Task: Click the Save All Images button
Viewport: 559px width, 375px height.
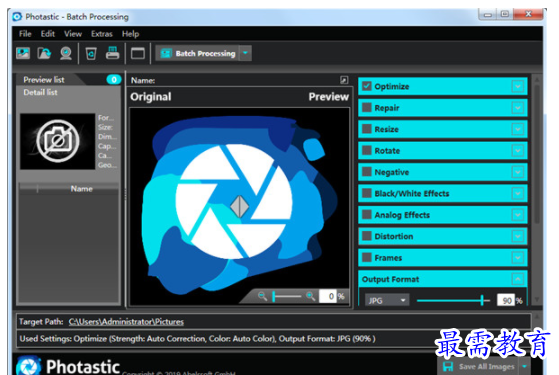Action: (x=478, y=366)
